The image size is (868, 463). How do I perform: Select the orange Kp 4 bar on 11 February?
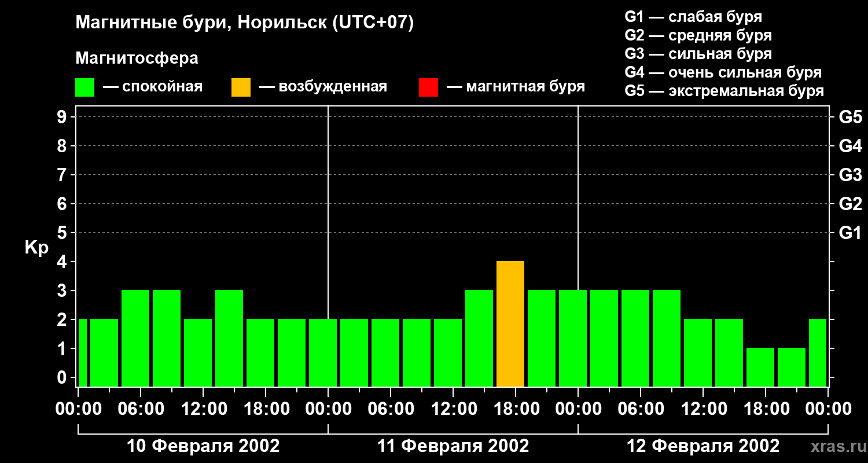[510, 324]
